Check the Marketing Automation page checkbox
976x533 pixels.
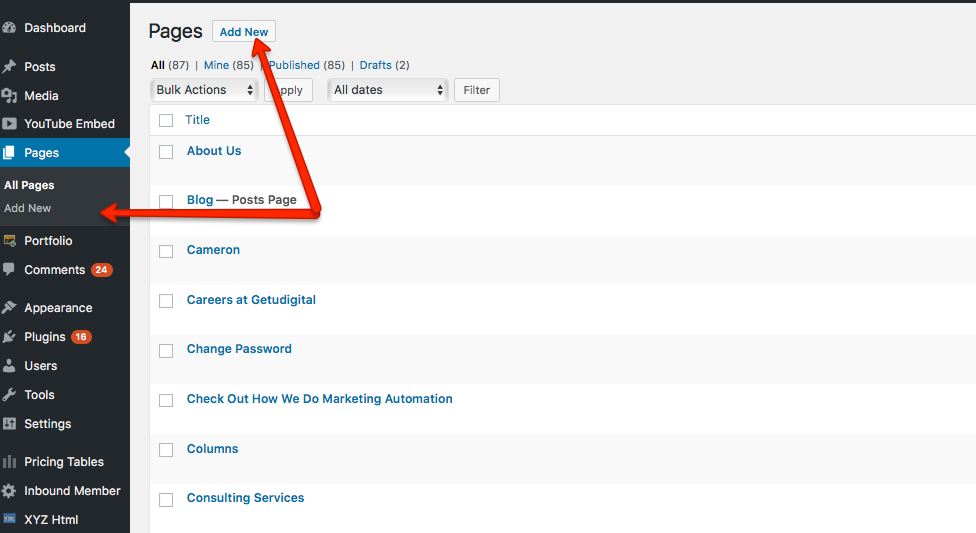coord(166,400)
